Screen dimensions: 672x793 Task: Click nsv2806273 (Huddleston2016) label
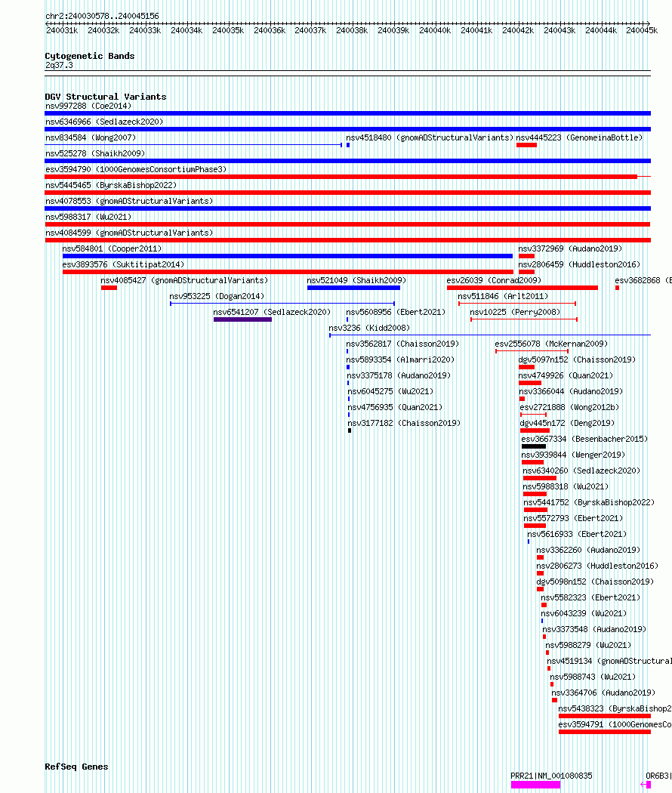[597, 566]
